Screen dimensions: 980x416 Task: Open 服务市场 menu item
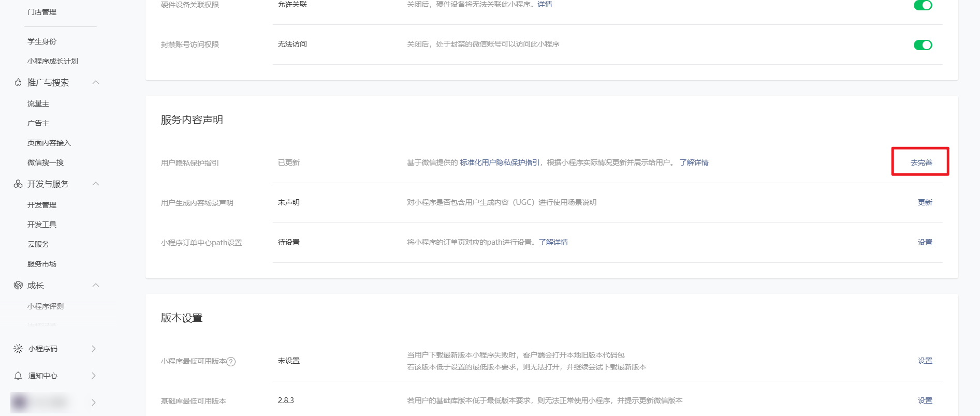pos(42,264)
